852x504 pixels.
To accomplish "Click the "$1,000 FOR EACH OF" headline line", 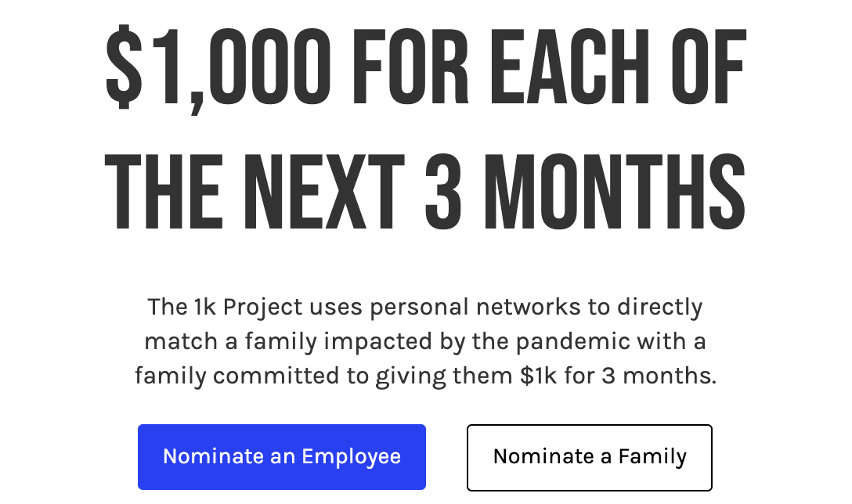I will (425, 67).
